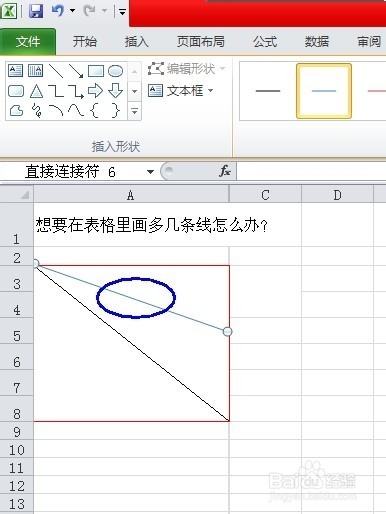Select column A header
The height and width of the screenshot is (514, 386).
point(131,195)
